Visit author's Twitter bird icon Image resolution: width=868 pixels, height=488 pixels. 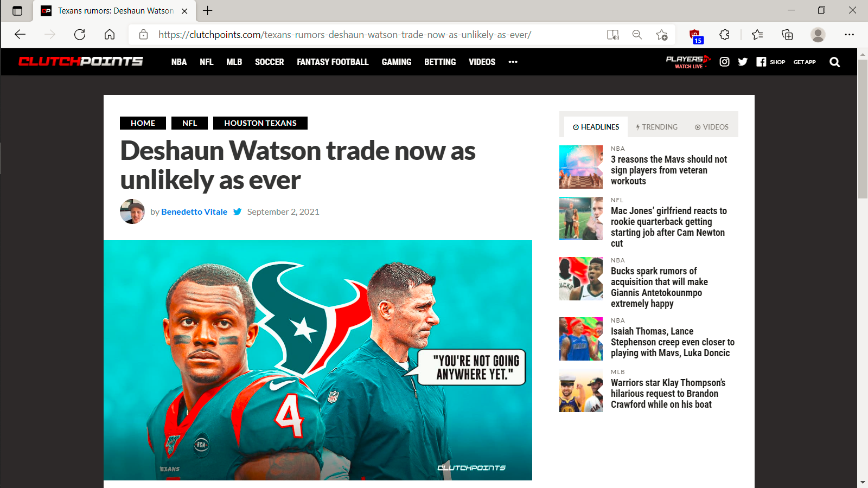point(237,212)
